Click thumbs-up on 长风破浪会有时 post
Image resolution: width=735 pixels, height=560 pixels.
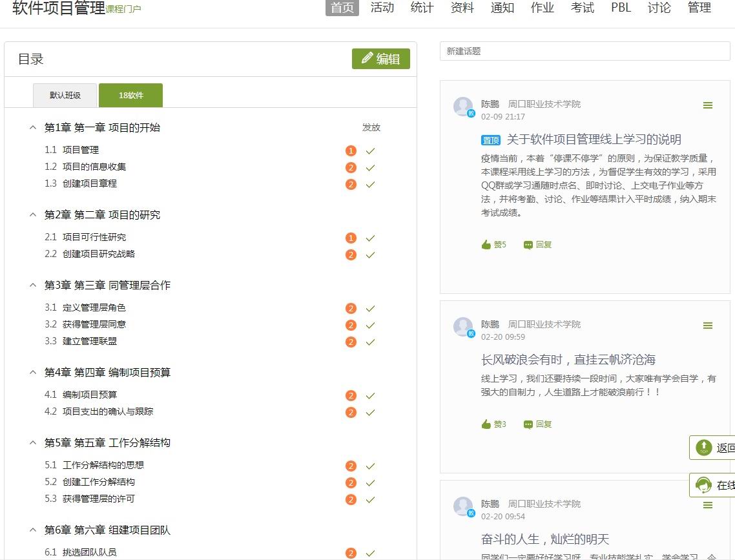click(x=493, y=424)
